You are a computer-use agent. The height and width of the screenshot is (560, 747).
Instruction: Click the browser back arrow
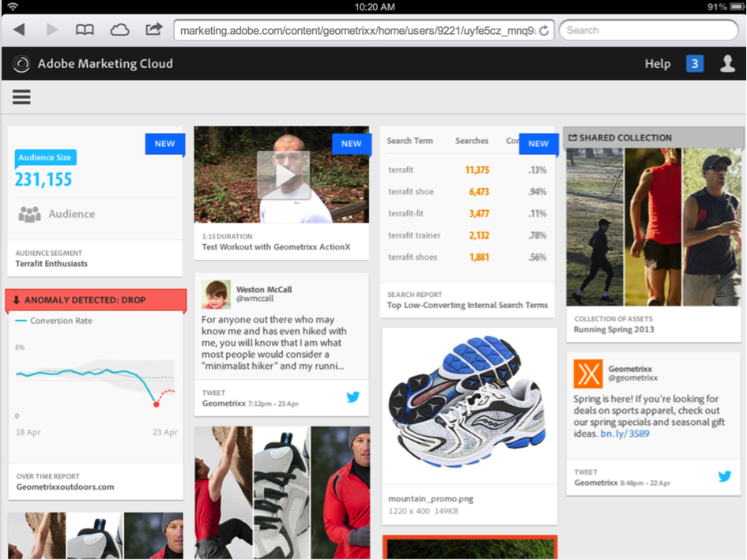[19, 30]
